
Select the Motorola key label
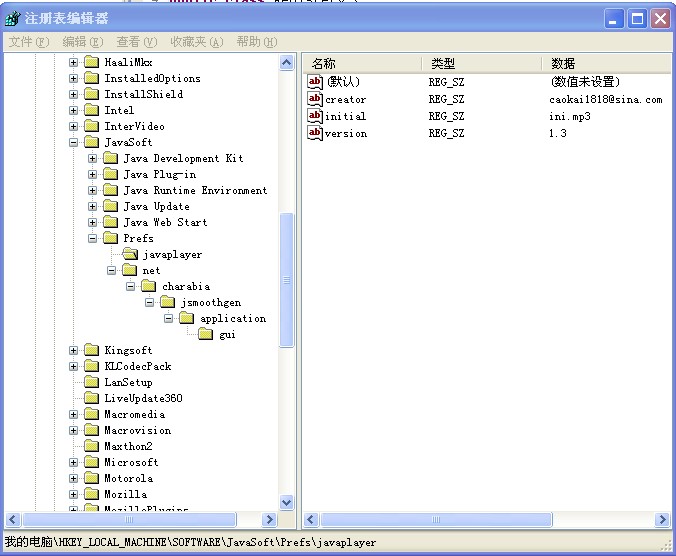click(x=128, y=478)
